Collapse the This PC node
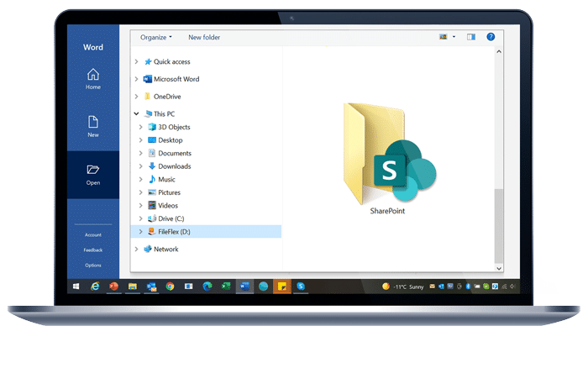 pos(136,113)
